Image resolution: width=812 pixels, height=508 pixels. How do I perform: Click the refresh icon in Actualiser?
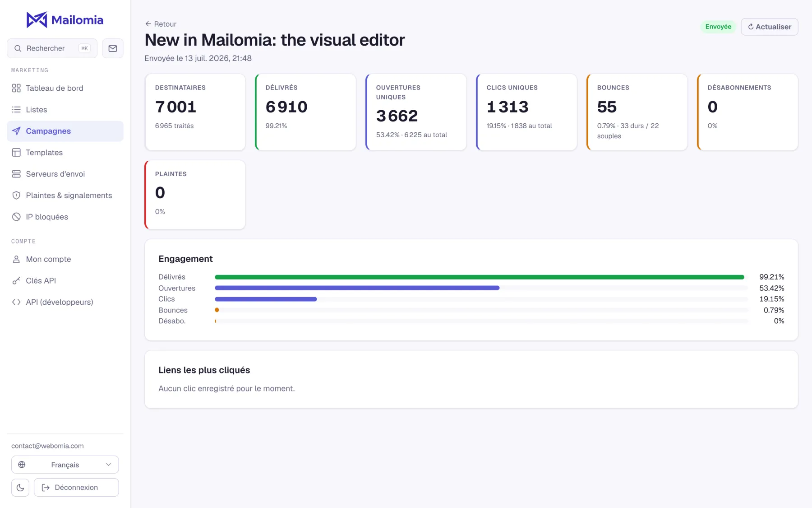[751, 27]
